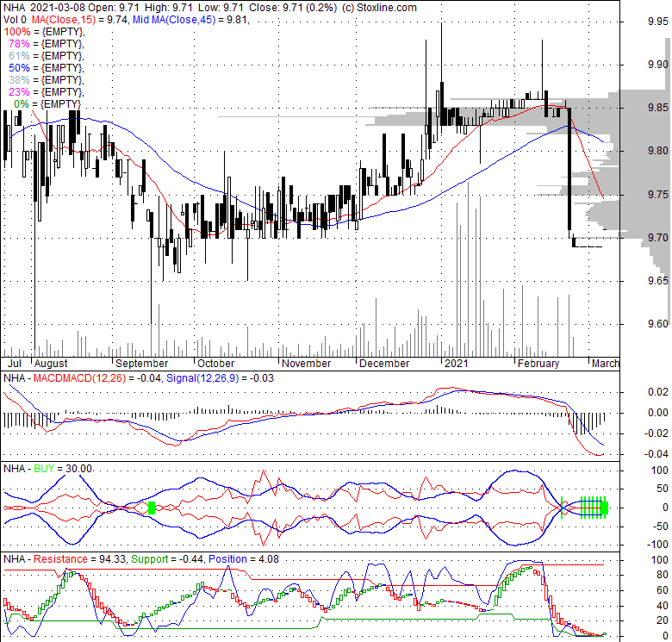
Task: Click the 9.60 price axis label
Action: click(x=658, y=324)
